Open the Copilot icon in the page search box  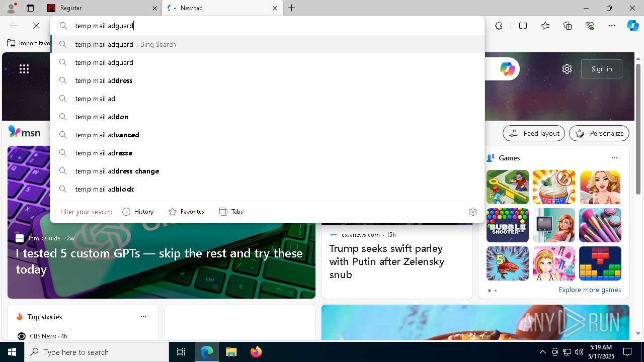(507, 69)
